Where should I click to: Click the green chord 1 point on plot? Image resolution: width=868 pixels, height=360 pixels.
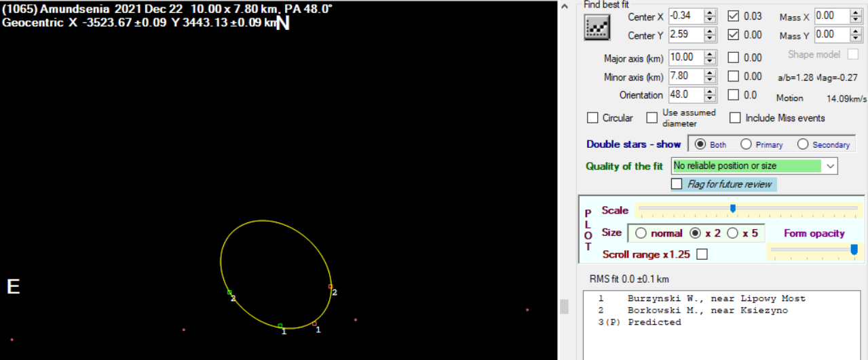tap(280, 325)
